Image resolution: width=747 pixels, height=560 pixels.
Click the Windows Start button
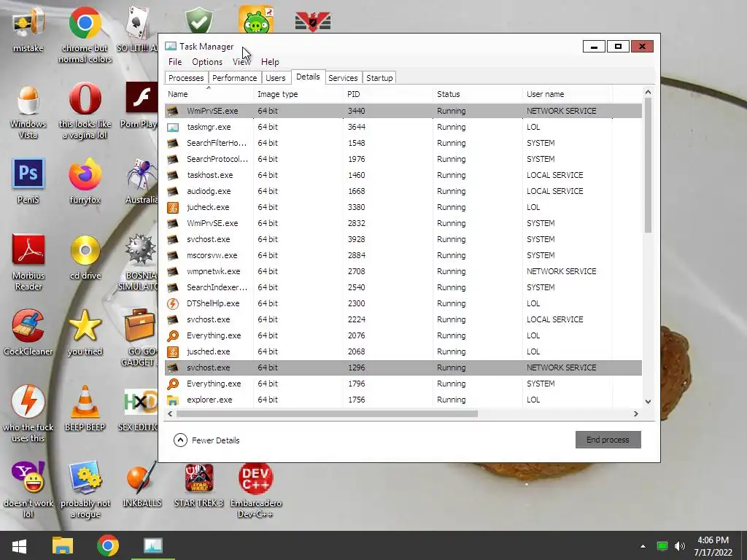click(19, 545)
